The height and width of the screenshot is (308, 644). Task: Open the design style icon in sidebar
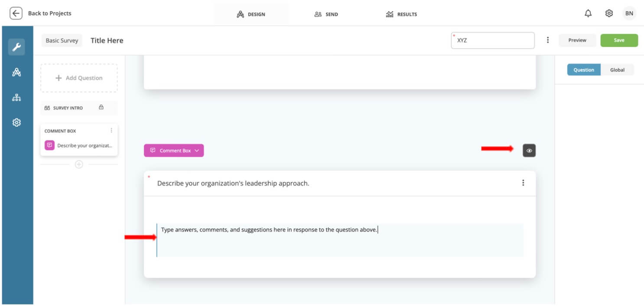point(16,72)
